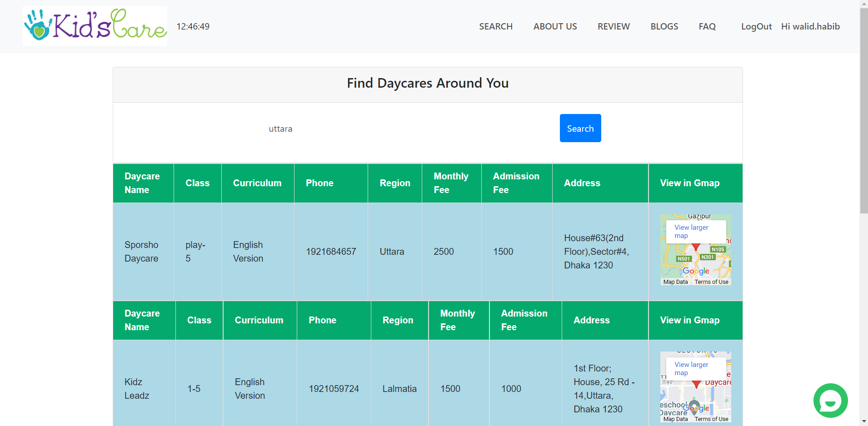The height and width of the screenshot is (426, 868).
Task: Click the Kid's Care logo
Action: [95, 26]
